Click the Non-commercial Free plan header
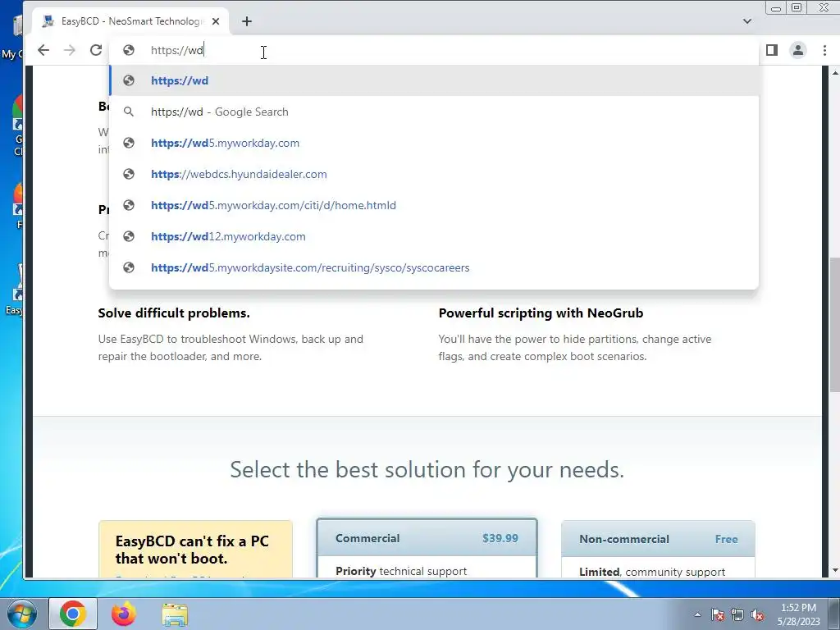Screen dimensions: 840x630 click(658, 539)
